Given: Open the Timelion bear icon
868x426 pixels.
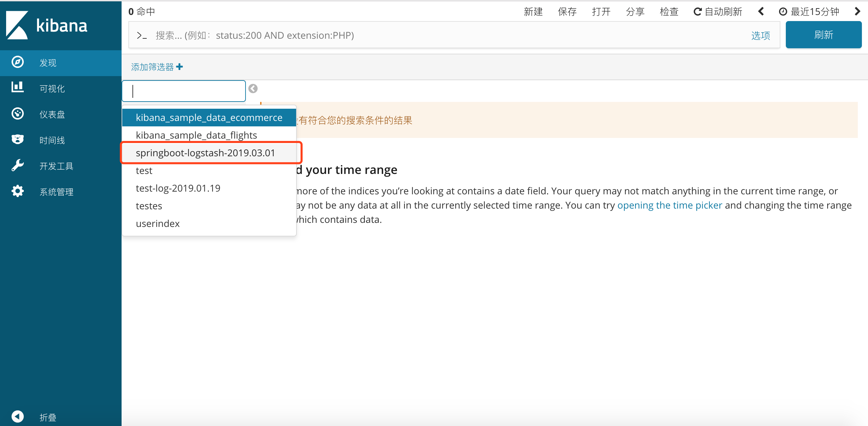Looking at the screenshot, I should 17,139.
